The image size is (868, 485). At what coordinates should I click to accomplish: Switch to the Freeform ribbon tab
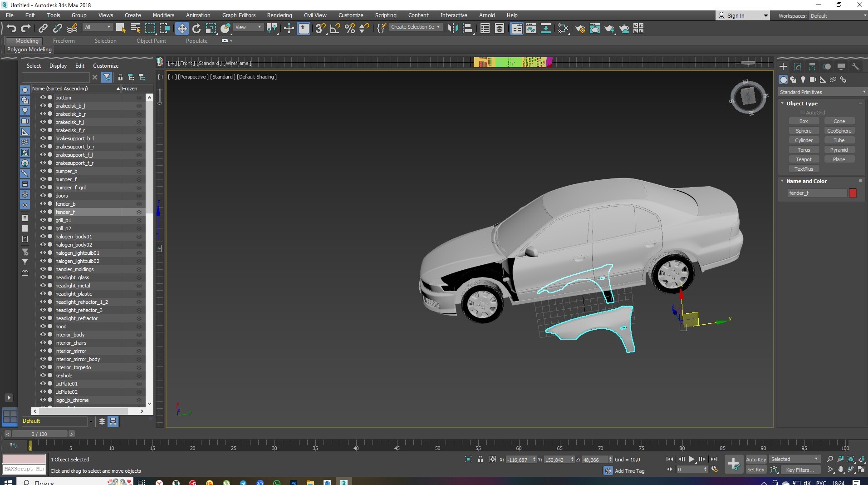tap(64, 41)
